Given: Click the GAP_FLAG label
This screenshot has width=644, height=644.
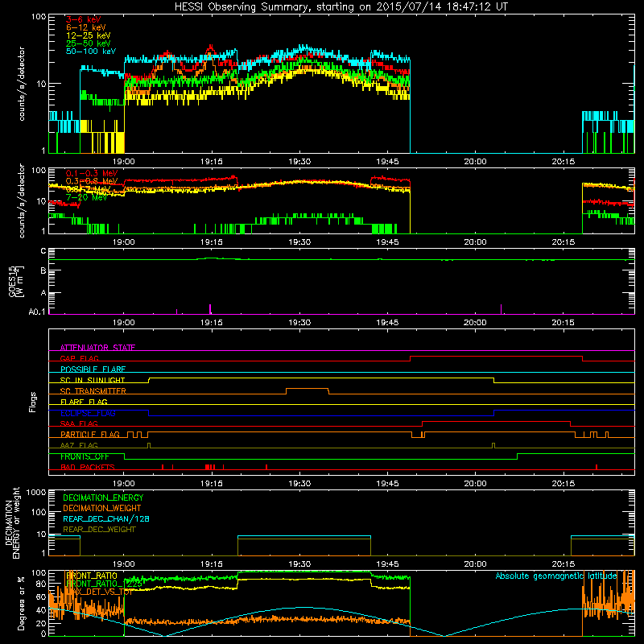Looking at the screenshot, I should [x=79, y=358].
